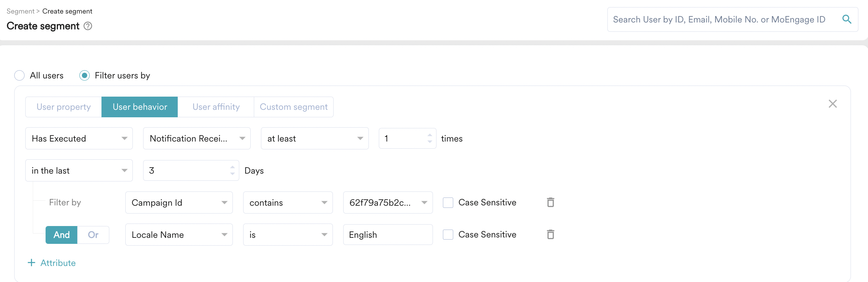Open the contains operator dropdown
The image size is (868, 282).
point(288,202)
